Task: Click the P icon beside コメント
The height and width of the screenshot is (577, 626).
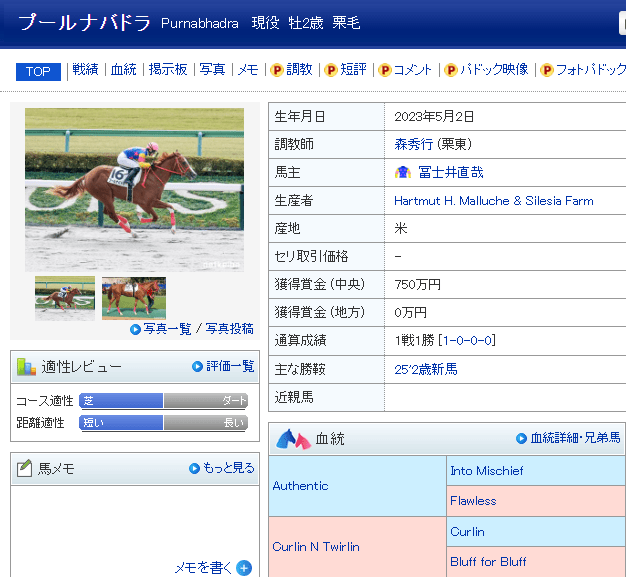Action: click(x=384, y=70)
